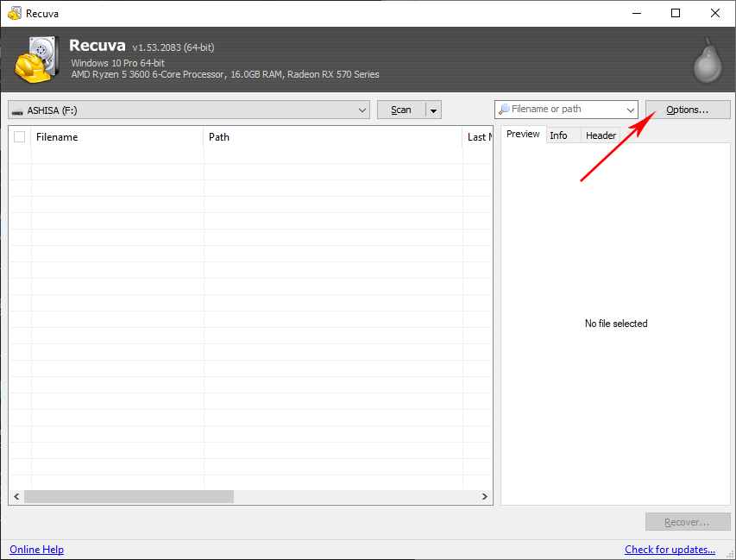
Task: Maximize the Recuva window
Action: (x=676, y=13)
